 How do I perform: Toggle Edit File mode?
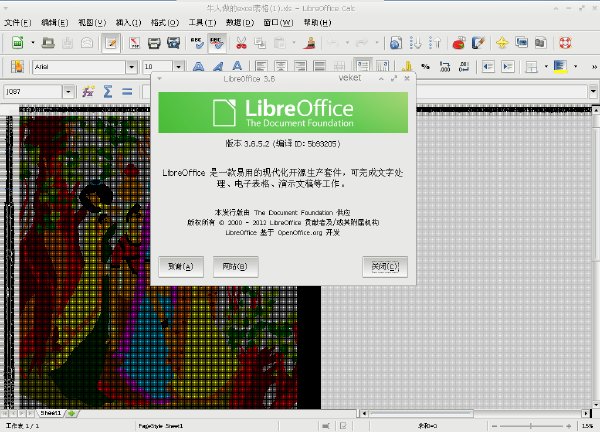(x=111, y=42)
